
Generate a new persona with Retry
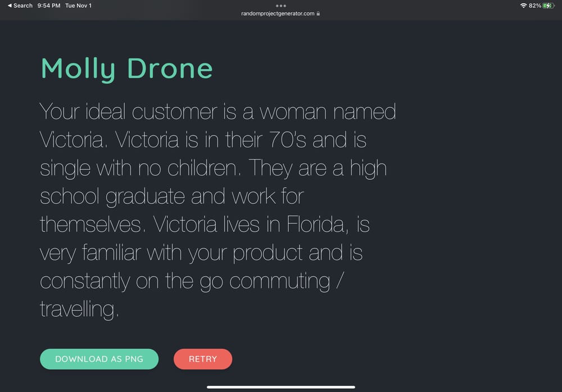tap(202, 359)
